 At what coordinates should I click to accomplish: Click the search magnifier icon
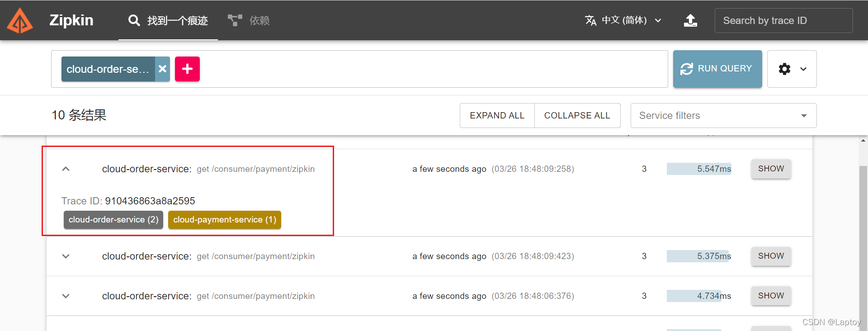click(x=134, y=20)
